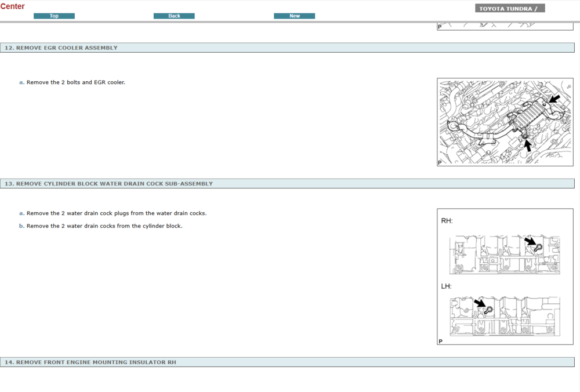Click the upper right arrow on EGR cooler diagram
This screenshot has height=392, width=580.
pos(554,99)
